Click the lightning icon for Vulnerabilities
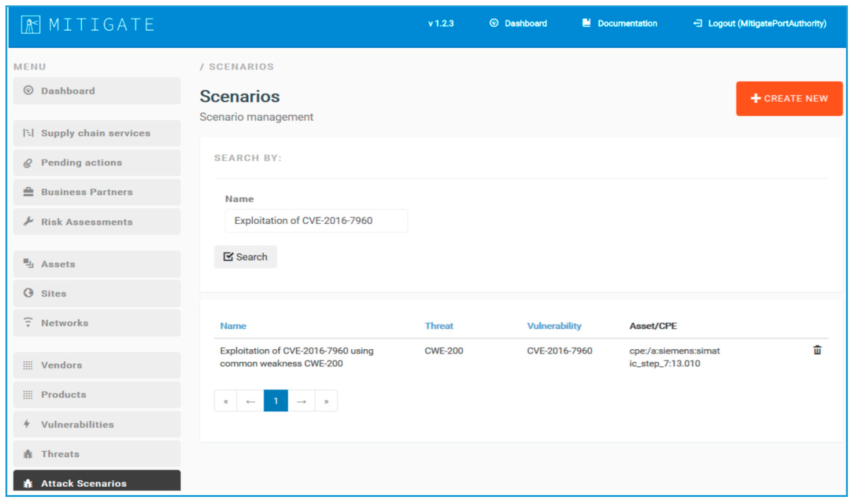 coord(27,424)
